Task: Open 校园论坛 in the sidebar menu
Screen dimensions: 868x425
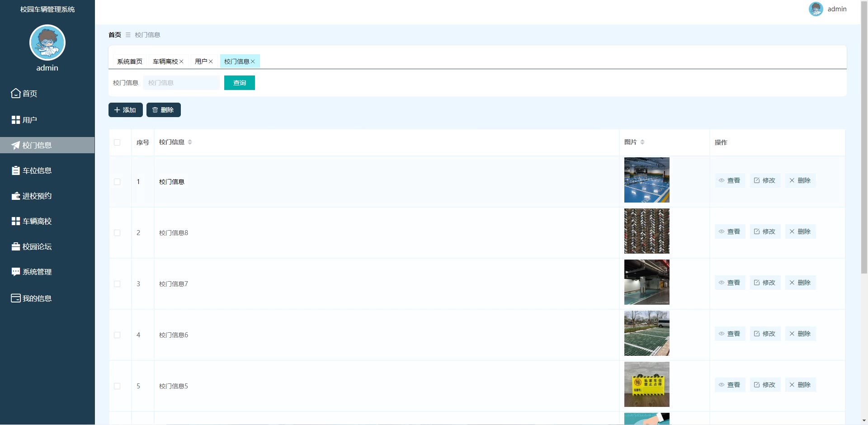Action: (47, 246)
